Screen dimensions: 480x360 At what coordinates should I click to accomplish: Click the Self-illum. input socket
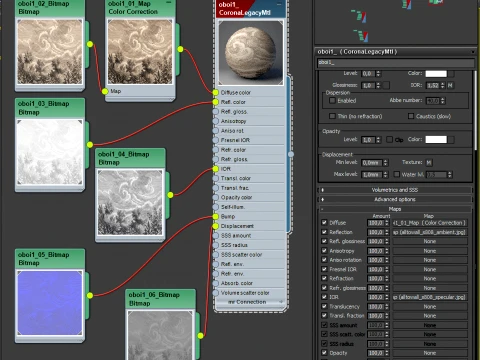pyautogui.click(x=216, y=207)
